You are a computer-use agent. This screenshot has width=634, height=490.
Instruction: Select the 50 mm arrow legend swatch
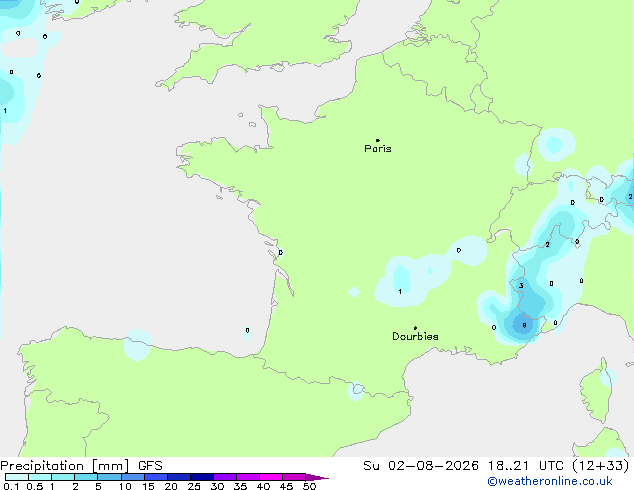(x=317, y=477)
